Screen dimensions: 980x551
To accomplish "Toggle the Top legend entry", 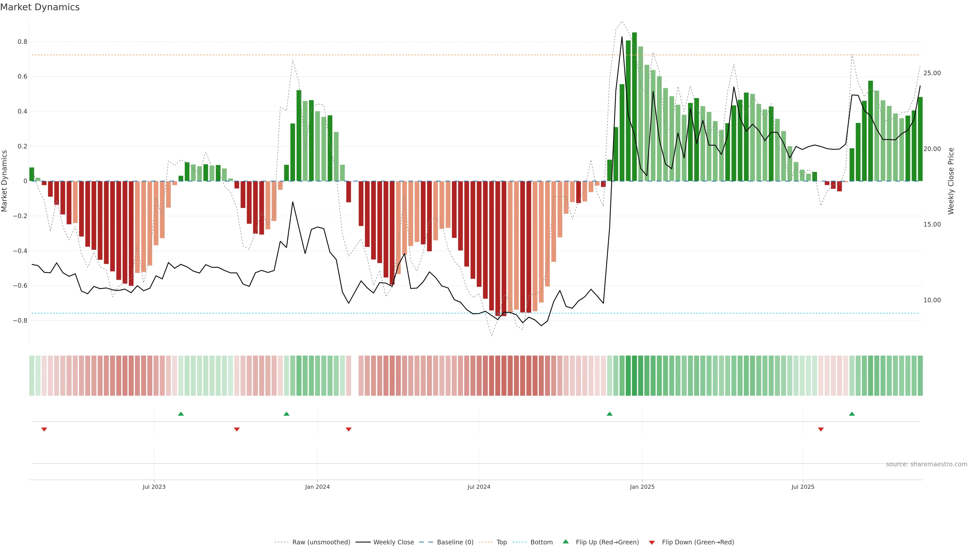I will (x=501, y=542).
